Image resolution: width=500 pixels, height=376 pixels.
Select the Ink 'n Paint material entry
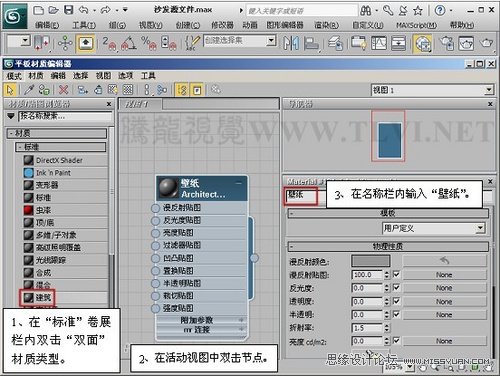click(65, 173)
